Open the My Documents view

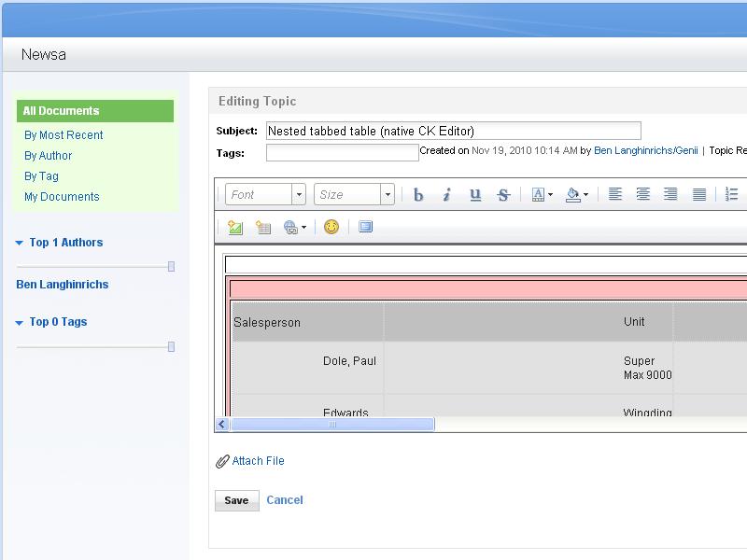coord(62,197)
